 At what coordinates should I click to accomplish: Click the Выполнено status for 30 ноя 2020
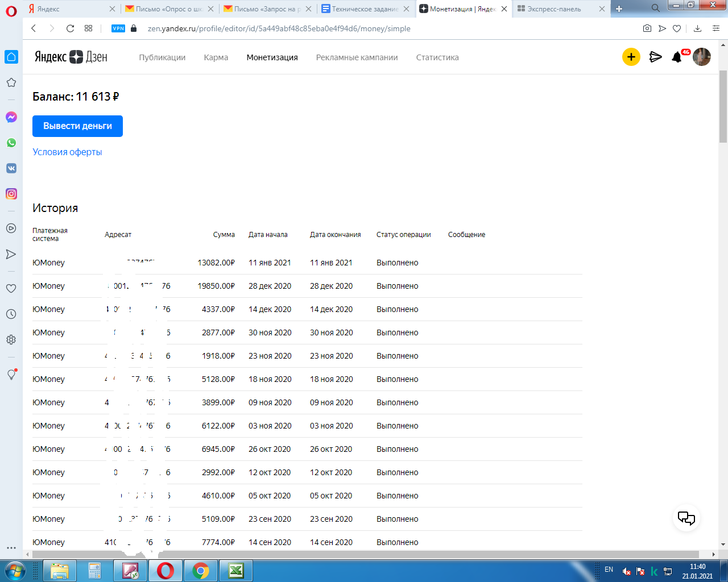click(397, 332)
